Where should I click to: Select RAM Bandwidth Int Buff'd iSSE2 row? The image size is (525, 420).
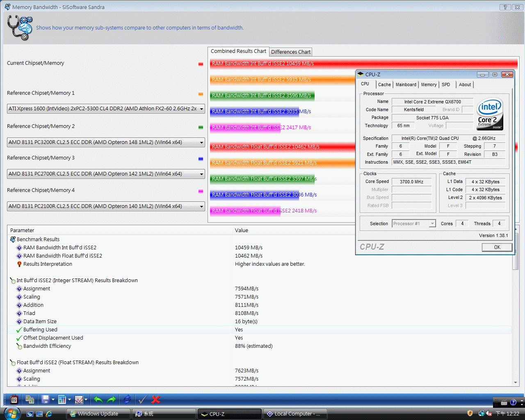tap(259, 248)
